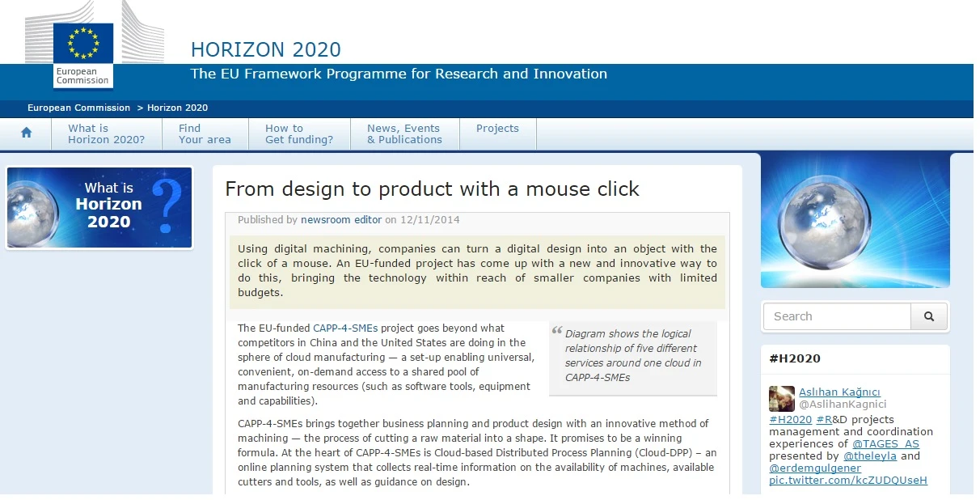Open the 'Find Your area' menu

click(x=205, y=133)
